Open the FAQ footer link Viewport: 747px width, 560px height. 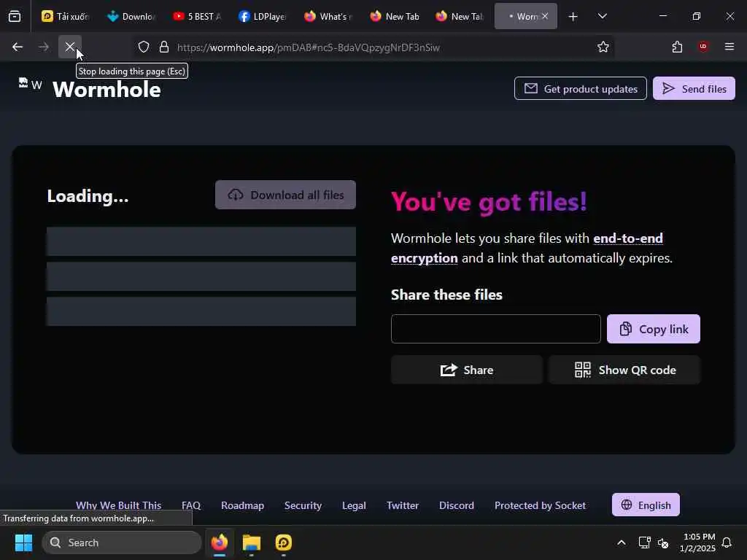point(191,505)
